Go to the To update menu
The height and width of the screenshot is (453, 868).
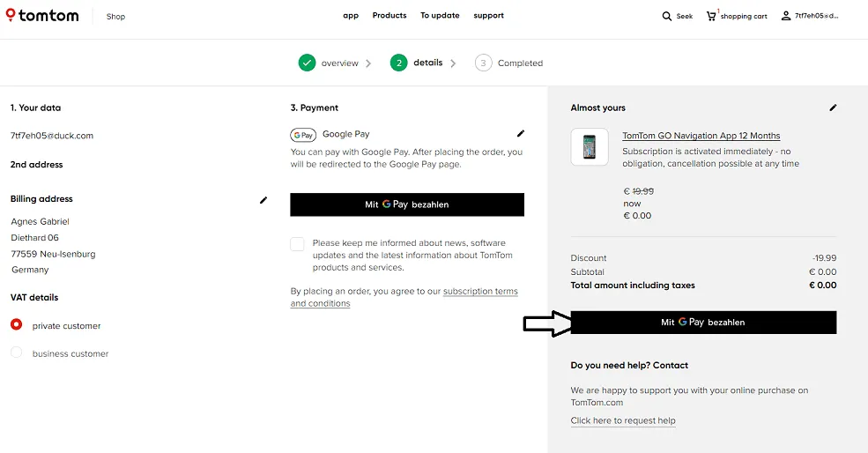pos(440,16)
